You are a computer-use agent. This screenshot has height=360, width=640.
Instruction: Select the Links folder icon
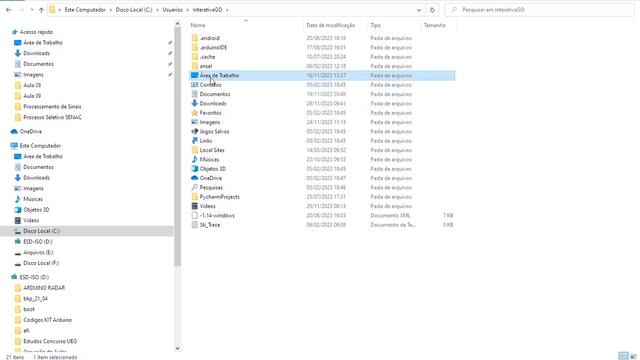click(195, 141)
